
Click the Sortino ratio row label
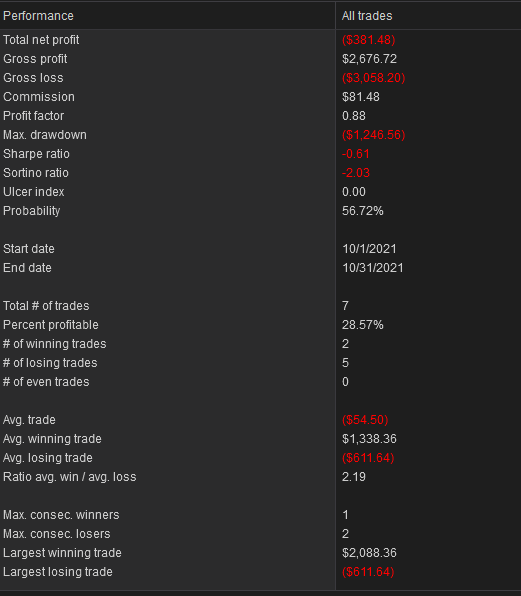36,173
